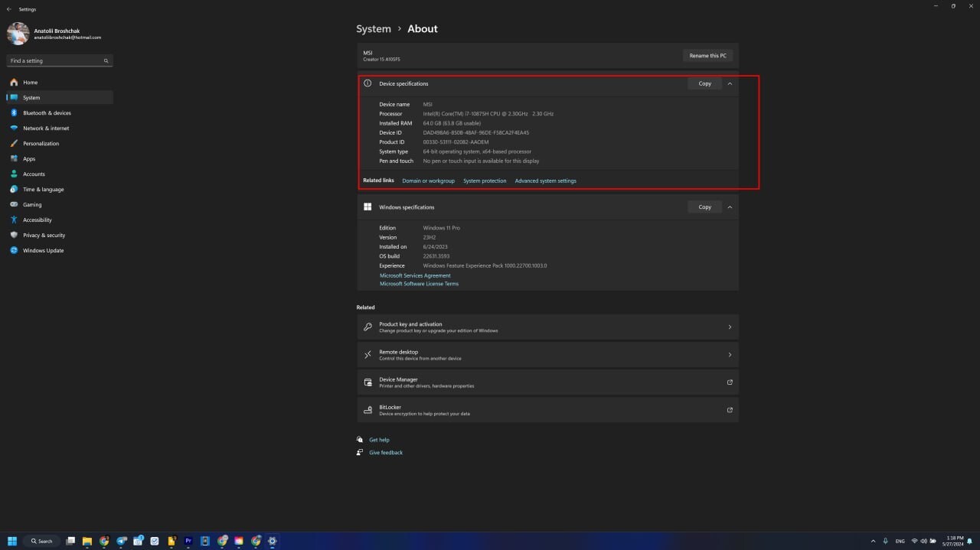Click the microphone tray icon

[x=886, y=541]
